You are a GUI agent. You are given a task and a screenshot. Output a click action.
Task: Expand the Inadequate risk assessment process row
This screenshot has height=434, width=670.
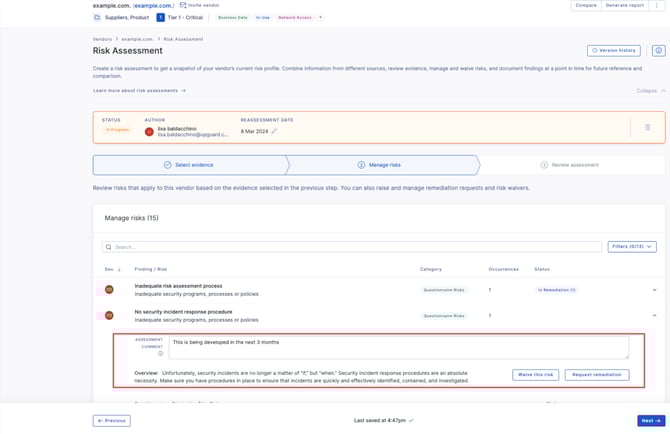(x=654, y=289)
